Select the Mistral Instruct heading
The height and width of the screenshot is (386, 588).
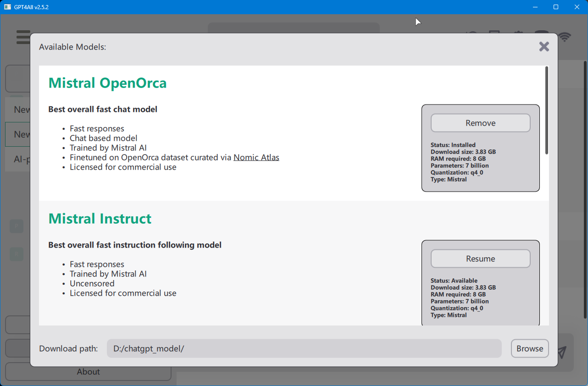[100, 219]
